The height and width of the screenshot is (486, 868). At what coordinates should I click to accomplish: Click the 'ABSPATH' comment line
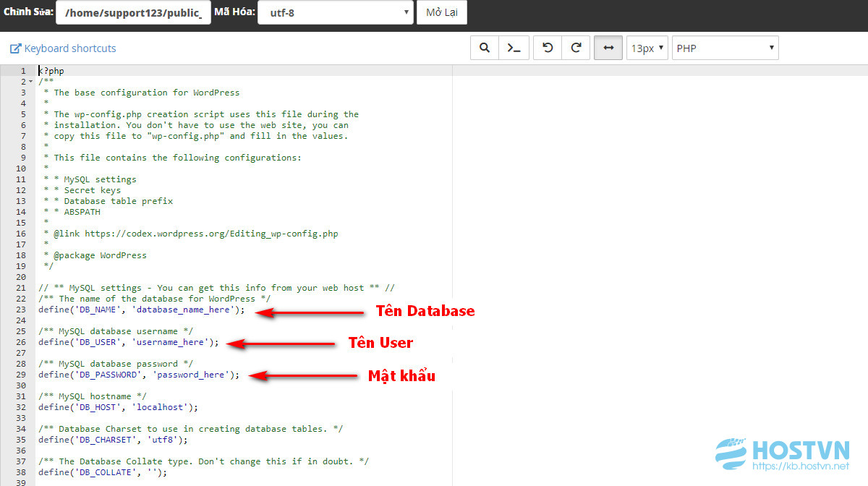[x=72, y=212]
